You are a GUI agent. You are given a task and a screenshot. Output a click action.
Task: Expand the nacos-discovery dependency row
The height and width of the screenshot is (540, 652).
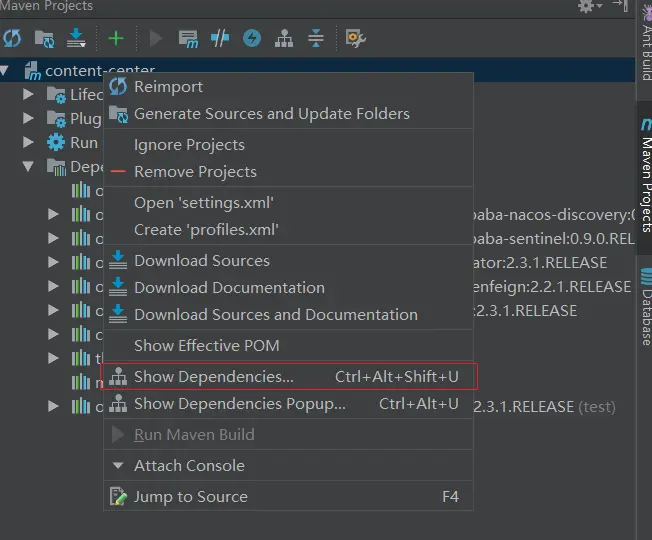(53, 214)
